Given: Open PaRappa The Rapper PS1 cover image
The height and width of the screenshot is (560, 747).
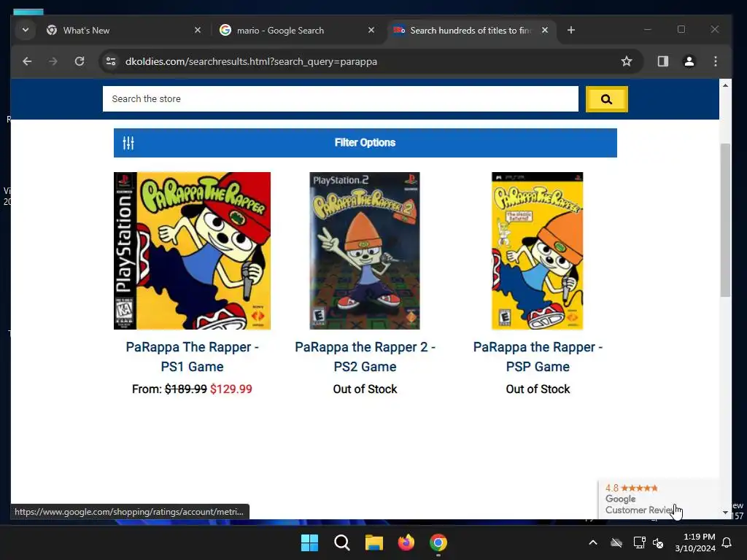Looking at the screenshot, I should 192,251.
